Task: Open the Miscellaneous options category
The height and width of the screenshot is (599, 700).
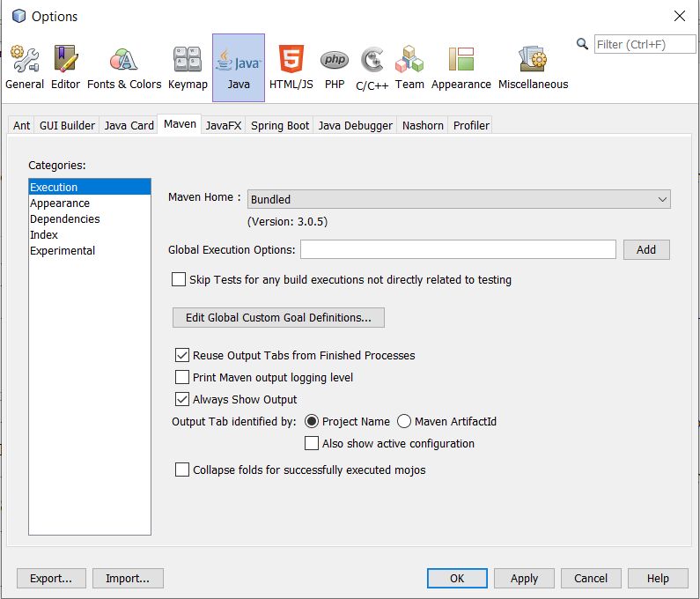Action: [x=533, y=68]
